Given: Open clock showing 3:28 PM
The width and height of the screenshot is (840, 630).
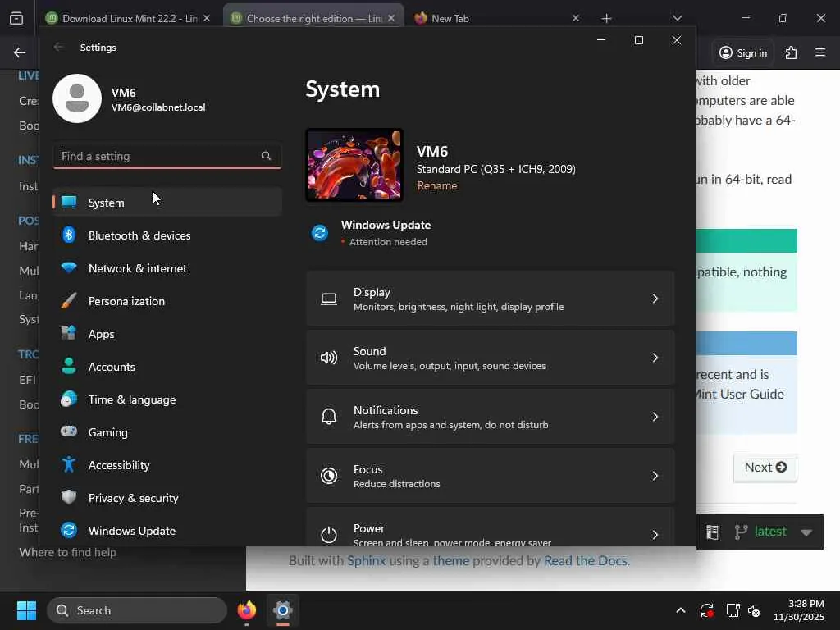Looking at the screenshot, I should pos(798,610).
